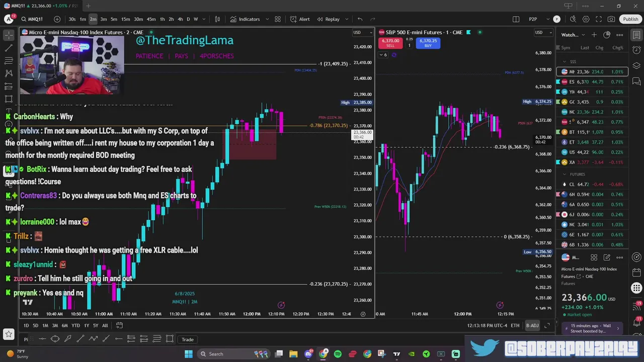
Task: Open the object tree layers icon
Action: (x=636, y=66)
